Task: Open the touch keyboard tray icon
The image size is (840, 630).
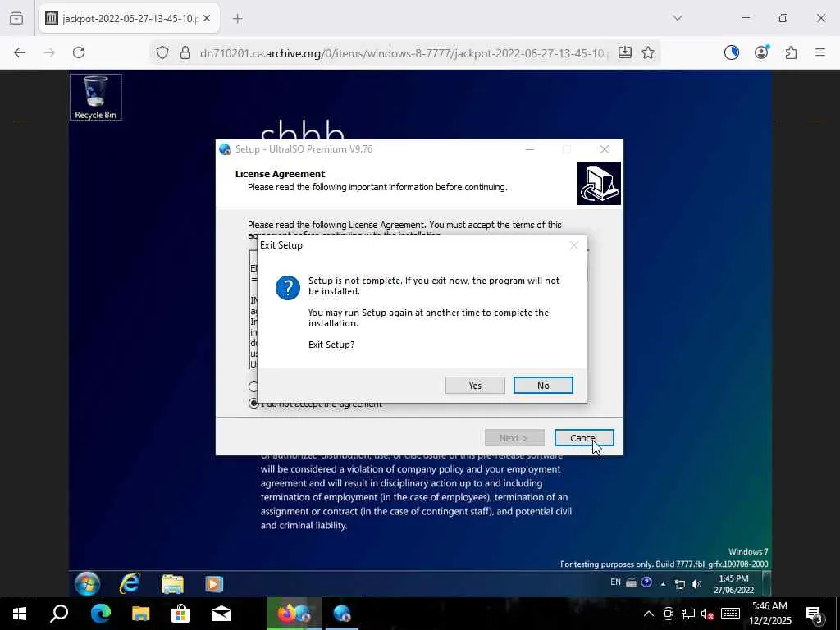Action: tap(730, 614)
